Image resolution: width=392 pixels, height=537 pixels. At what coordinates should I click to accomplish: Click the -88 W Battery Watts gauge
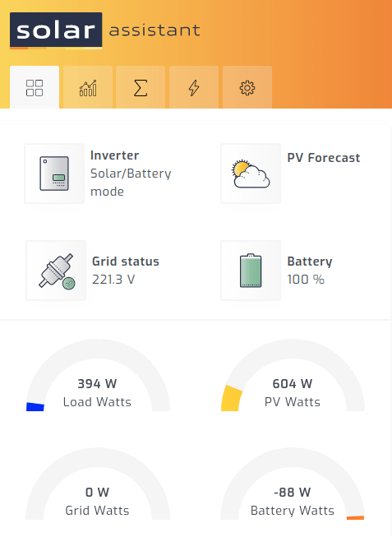293,484
